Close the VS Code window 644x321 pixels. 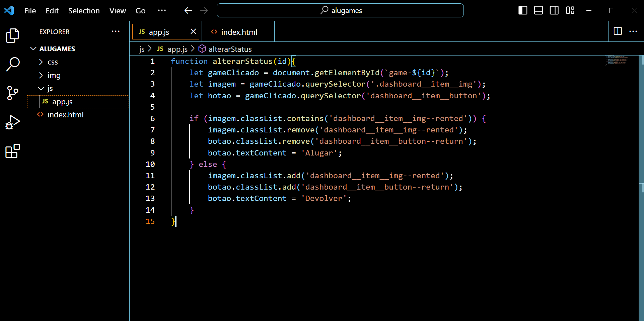click(634, 10)
